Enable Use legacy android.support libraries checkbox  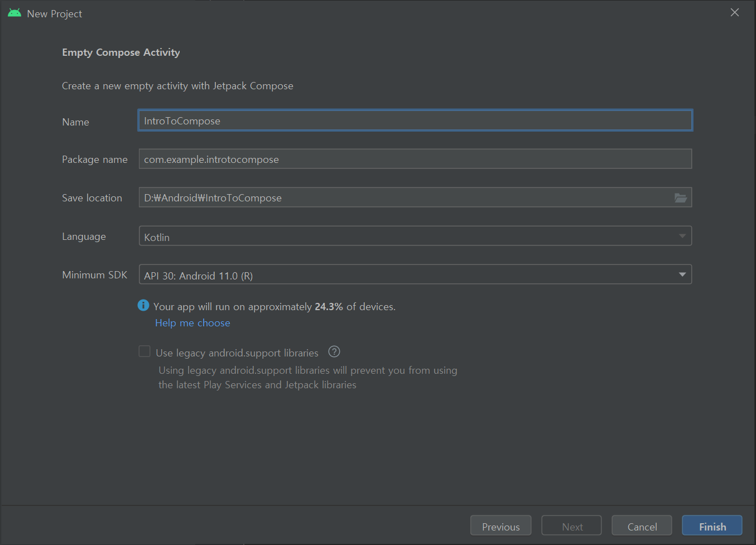[145, 351]
